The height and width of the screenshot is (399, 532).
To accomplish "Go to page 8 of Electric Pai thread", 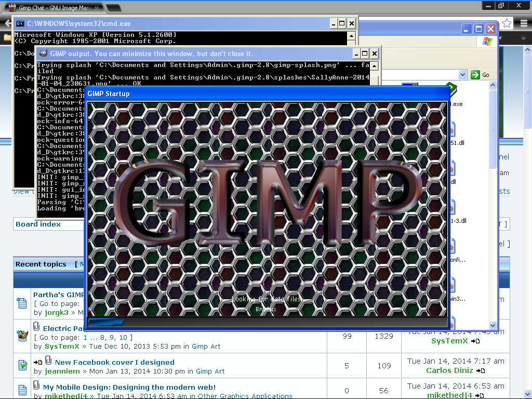I will (102, 337).
